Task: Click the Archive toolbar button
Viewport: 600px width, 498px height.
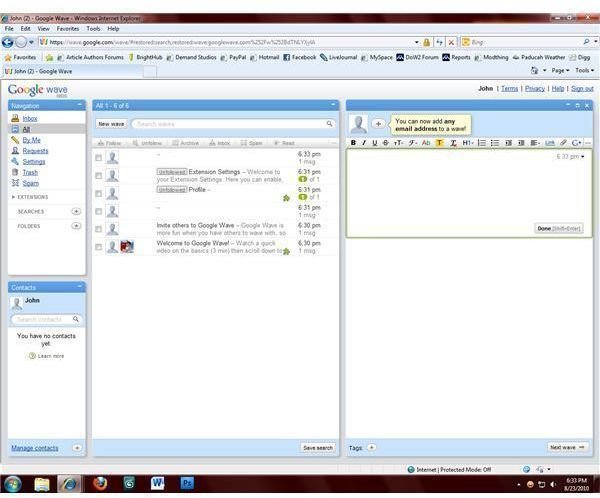Action: click(186, 143)
